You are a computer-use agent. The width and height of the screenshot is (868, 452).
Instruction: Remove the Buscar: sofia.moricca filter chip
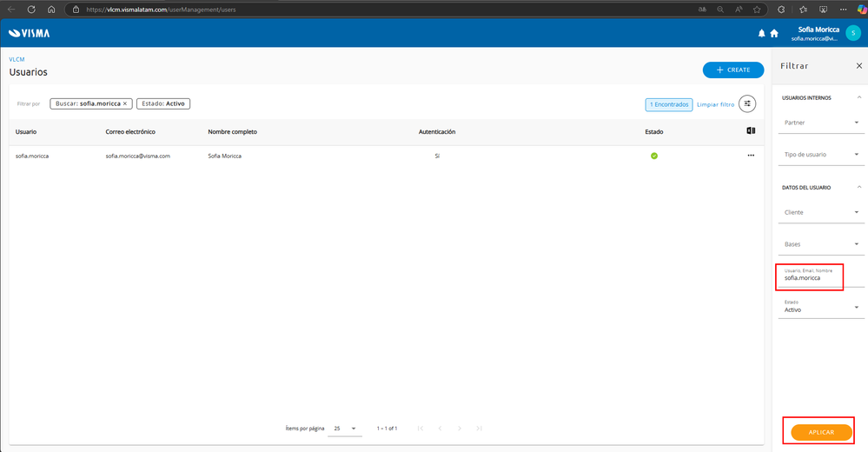[125, 103]
